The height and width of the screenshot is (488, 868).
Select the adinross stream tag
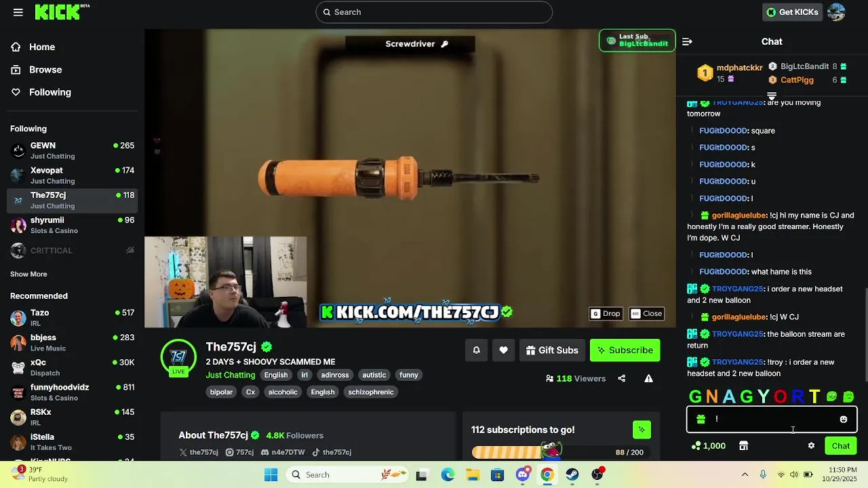pos(335,375)
